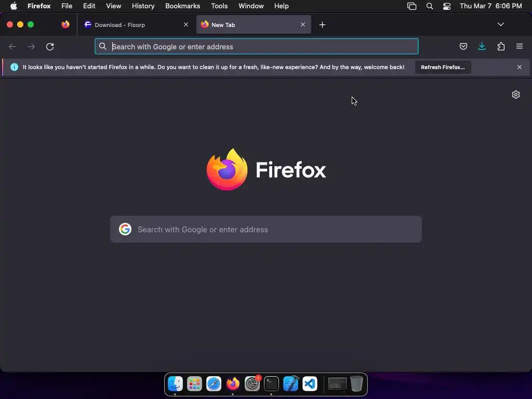
Task: Close the Download - Floorp tab
Action: pos(186,24)
